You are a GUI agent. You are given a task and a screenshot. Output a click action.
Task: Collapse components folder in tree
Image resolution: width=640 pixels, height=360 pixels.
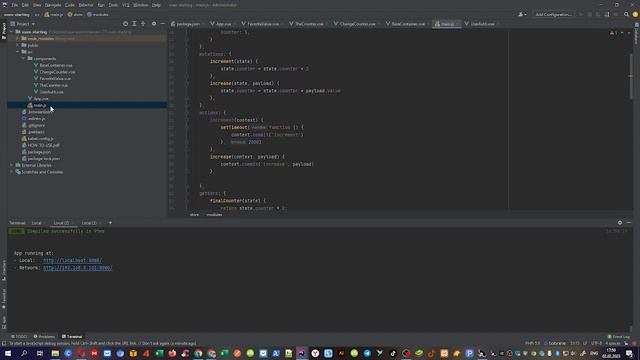tap(23, 58)
